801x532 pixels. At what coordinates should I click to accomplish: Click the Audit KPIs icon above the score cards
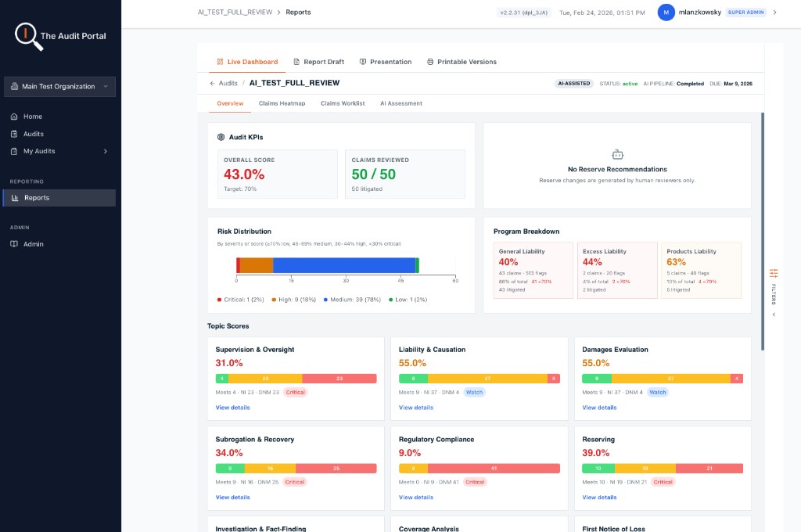click(221, 136)
